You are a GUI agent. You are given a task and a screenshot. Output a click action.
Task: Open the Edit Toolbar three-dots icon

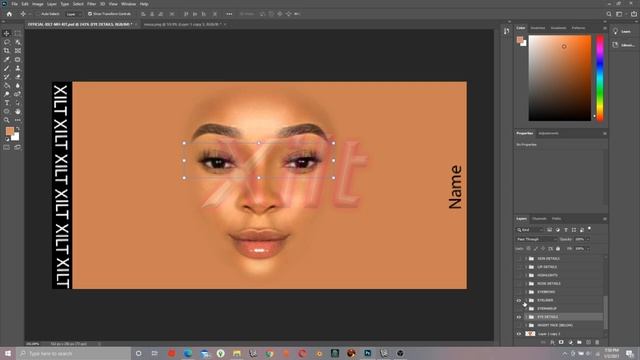click(x=18, y=120)
